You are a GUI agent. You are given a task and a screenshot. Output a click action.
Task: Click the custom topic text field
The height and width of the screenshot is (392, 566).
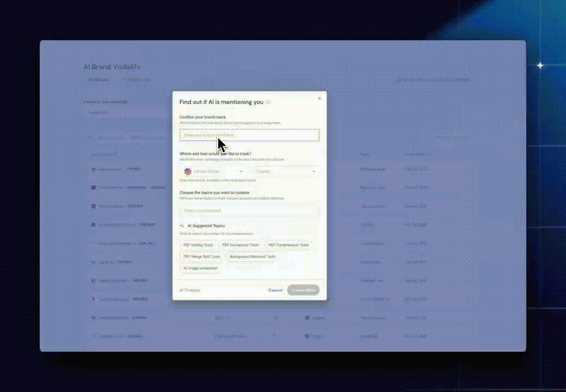pos(249,210)
